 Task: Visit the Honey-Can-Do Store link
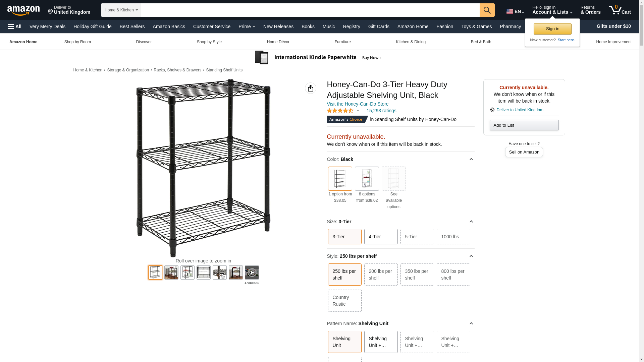[358, 104]
